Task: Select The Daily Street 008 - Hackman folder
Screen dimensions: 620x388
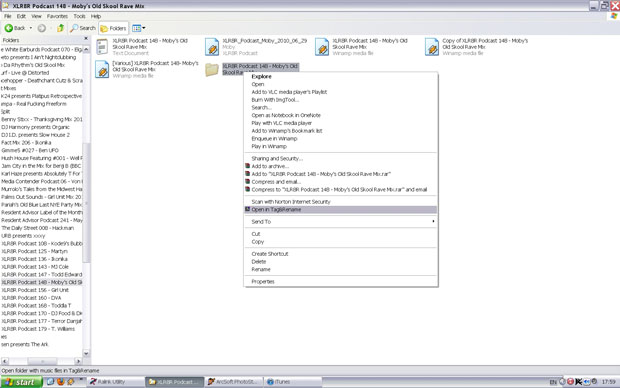Action: (38, 228)
